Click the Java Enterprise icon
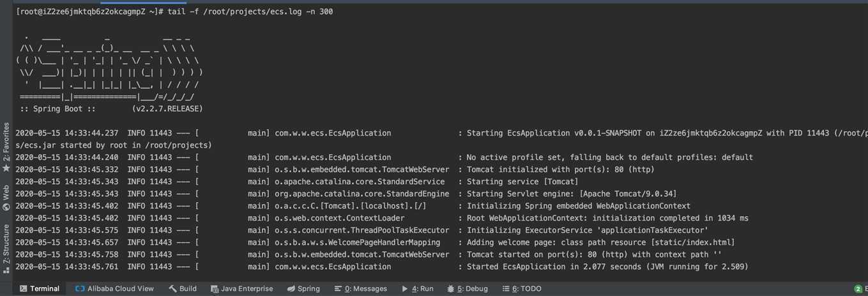The image size is (868, 296). [x=215, y=289]
